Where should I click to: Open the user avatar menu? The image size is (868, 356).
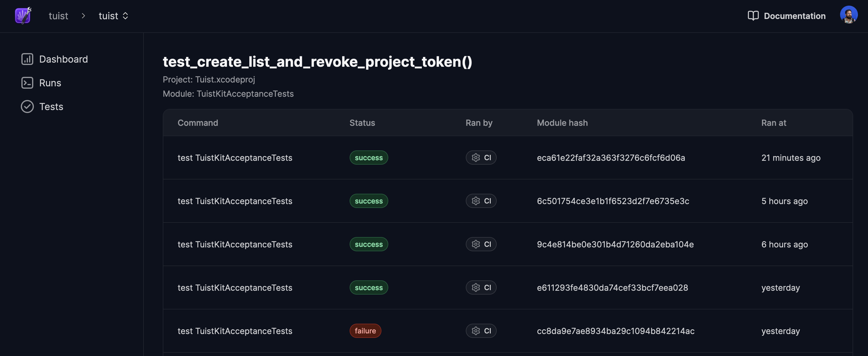tap(849, 15)
